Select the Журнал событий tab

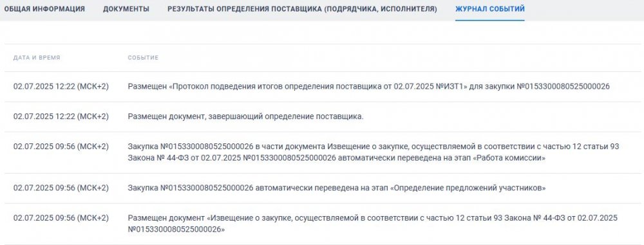tap(489, 8)
